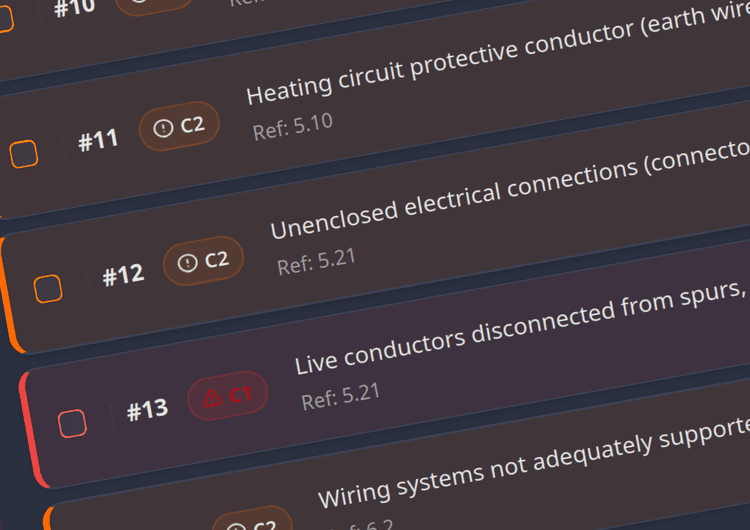Open the Unenclosed electrical connections item

510,189
